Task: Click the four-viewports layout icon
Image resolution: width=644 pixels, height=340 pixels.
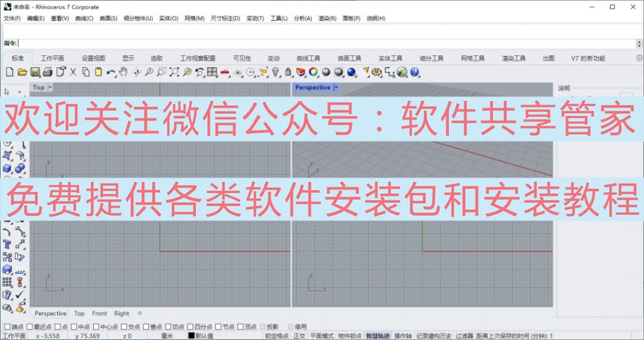Action: click(x=213, y=72)
